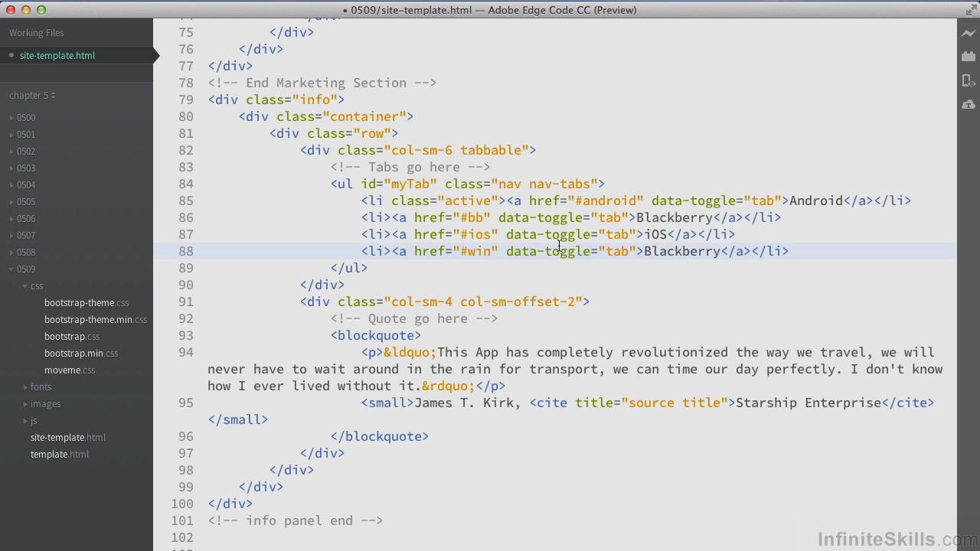Open bootstrap-theme.min.css file
The image size is (980, 551).
click(x=96, y=320)
